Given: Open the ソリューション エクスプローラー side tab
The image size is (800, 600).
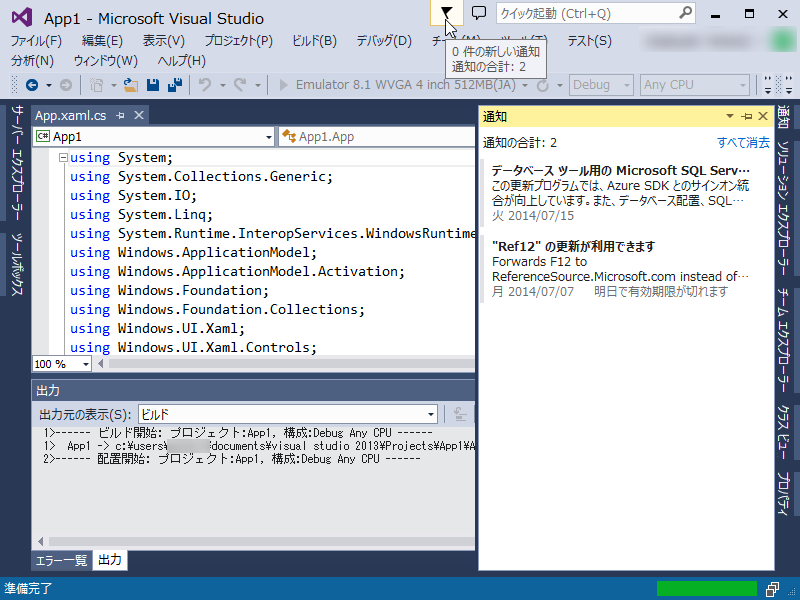Looking at the screenshot, I should [x=784, y=208].
